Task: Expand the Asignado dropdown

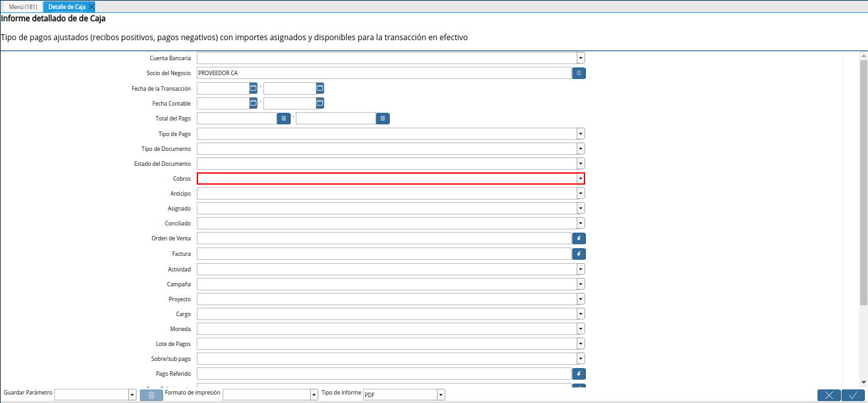Action: tap(581, 208)
